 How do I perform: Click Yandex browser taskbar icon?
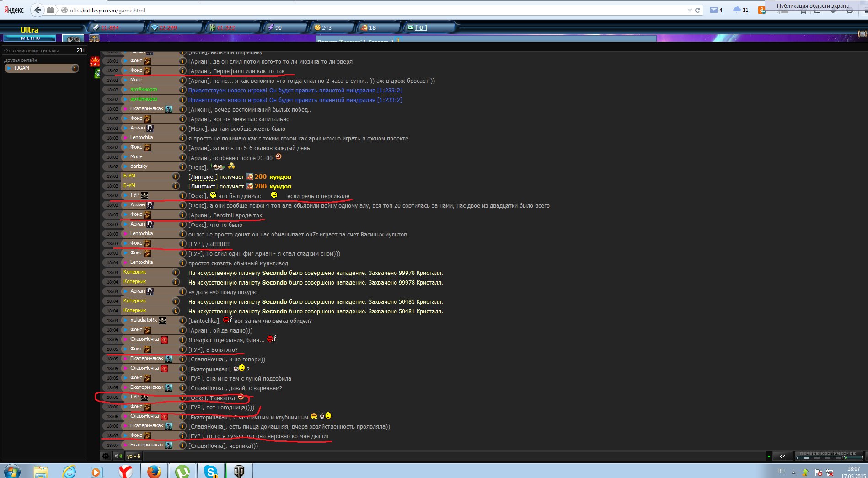point(126,471)
